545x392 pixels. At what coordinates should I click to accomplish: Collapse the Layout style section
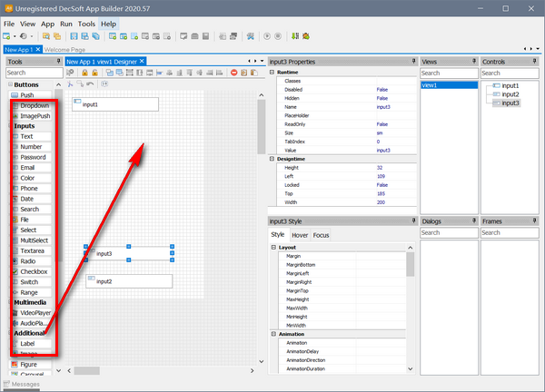(272, 247)
